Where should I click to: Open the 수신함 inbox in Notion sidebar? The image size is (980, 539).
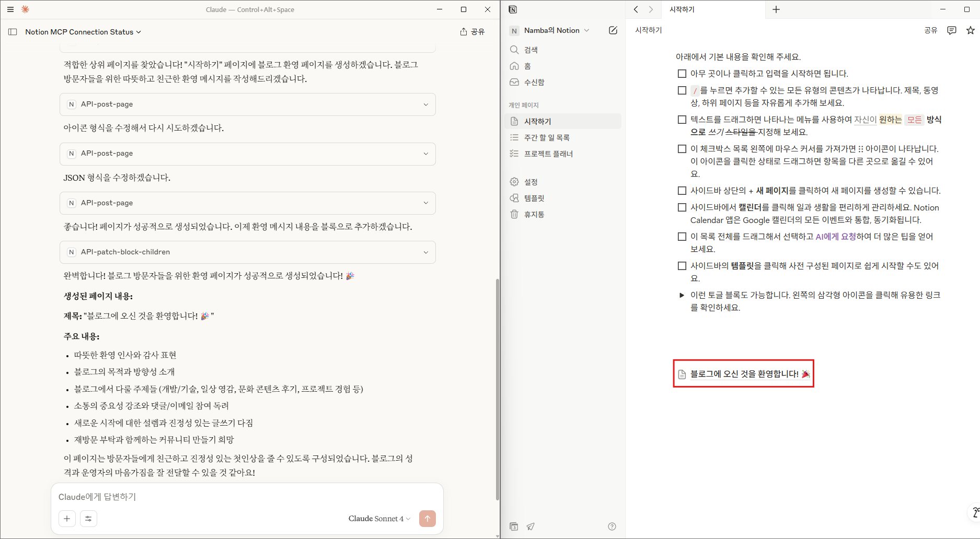(x=534, y=82)
